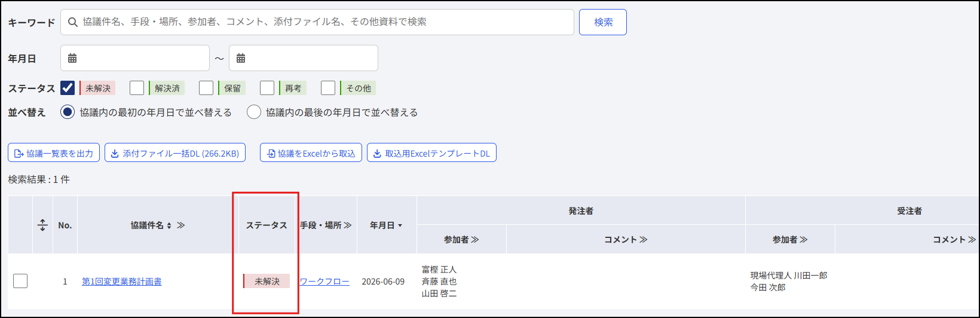The height and width of the screenshot is (318, 980).
Task: Expand the 協議件名 column with chevron
Action: click(x=181, y=225)
